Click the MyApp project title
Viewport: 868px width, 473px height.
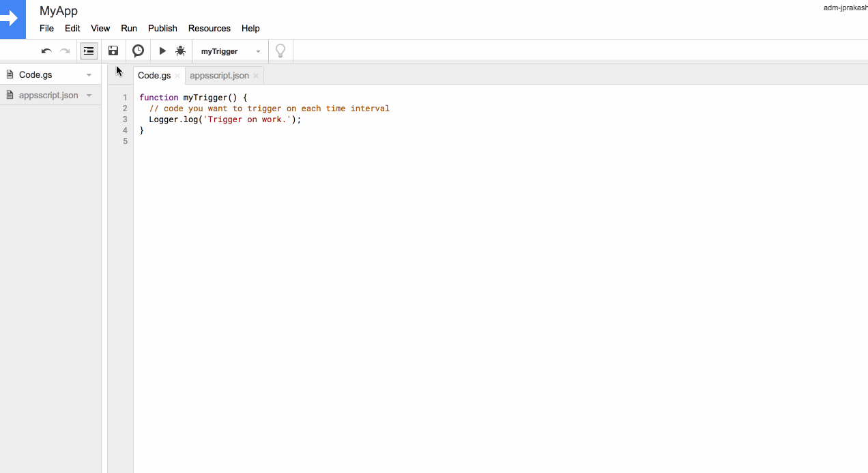pyautogui.click(x=60, y=11)
